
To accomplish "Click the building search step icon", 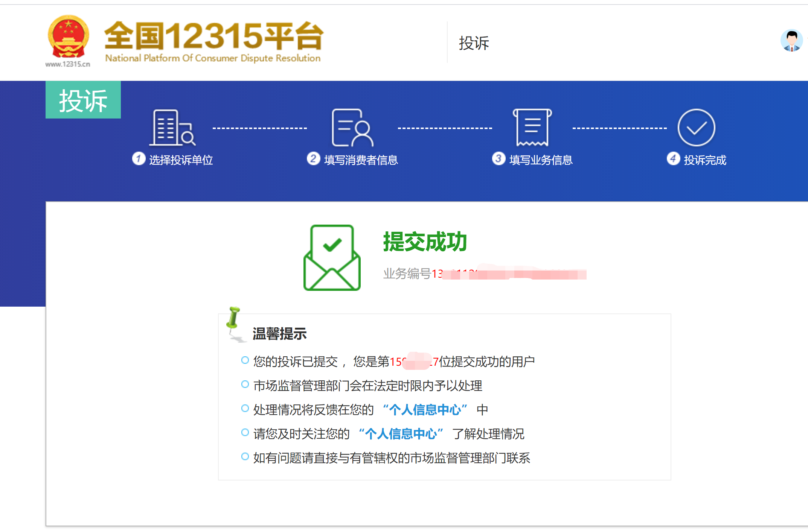I will click(x=172, y=128).
